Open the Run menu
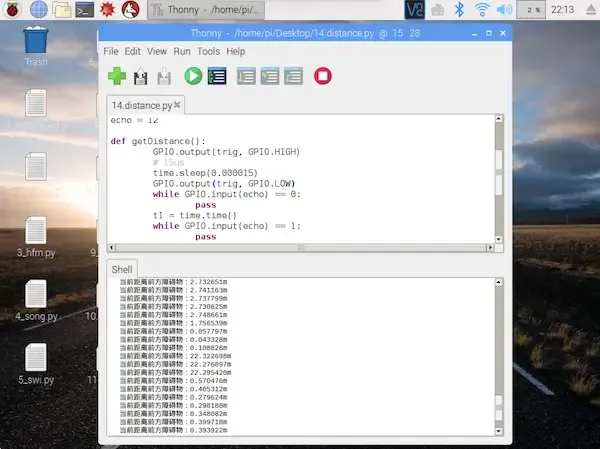This screenshot has width=600, height=449. pyautogui.click(x=182, y=51)
